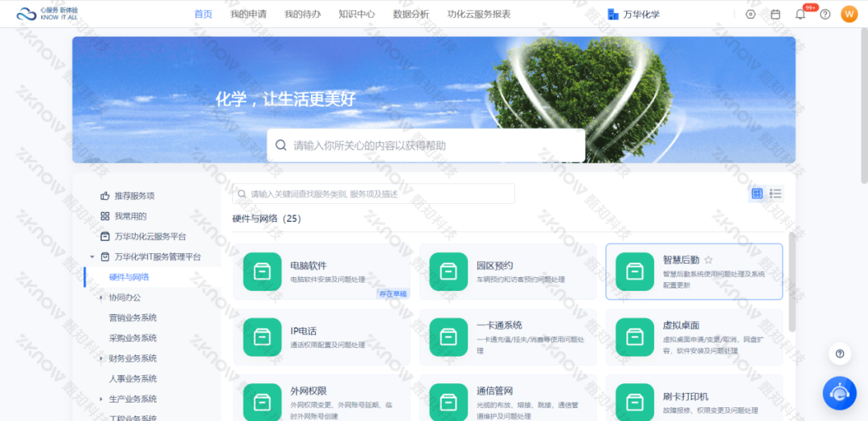Click the green 通信管网 service icon

point(448,403)
